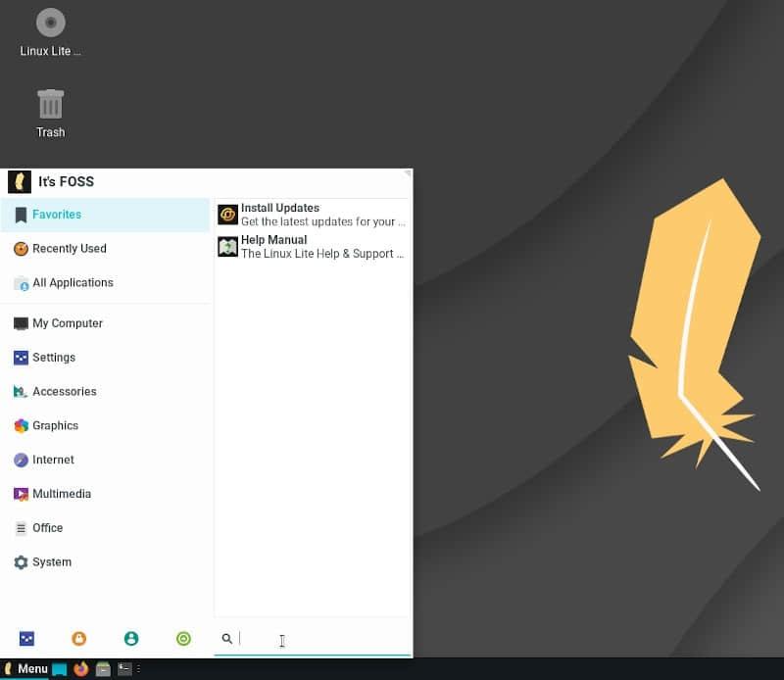This screenshot has width=784, height=680.
Task: Click the menu search input field
Action: click(323, 639)
